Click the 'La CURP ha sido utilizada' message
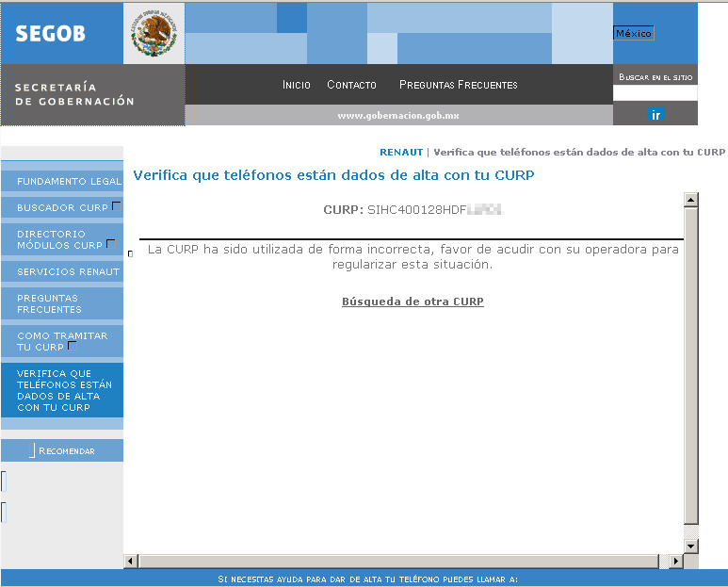The width and height of the screenshot is (728, 587). [x=413, y=257]
